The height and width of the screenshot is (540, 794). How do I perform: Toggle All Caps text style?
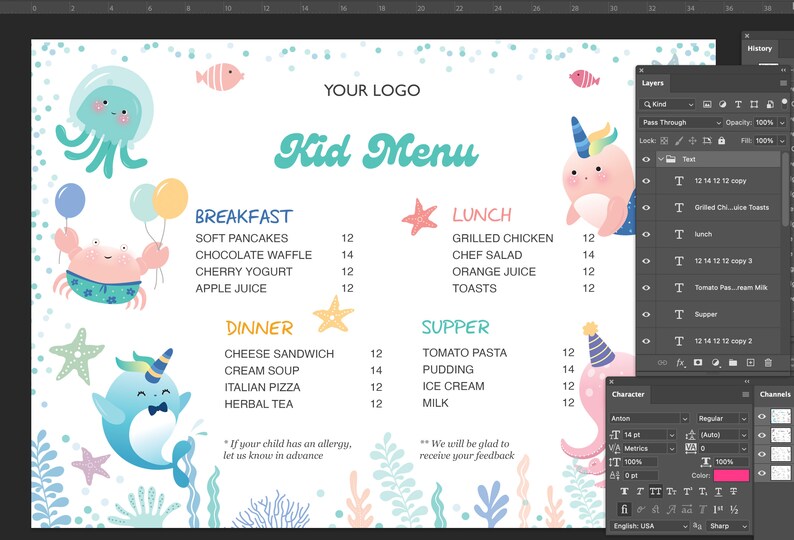click(655, 491)
